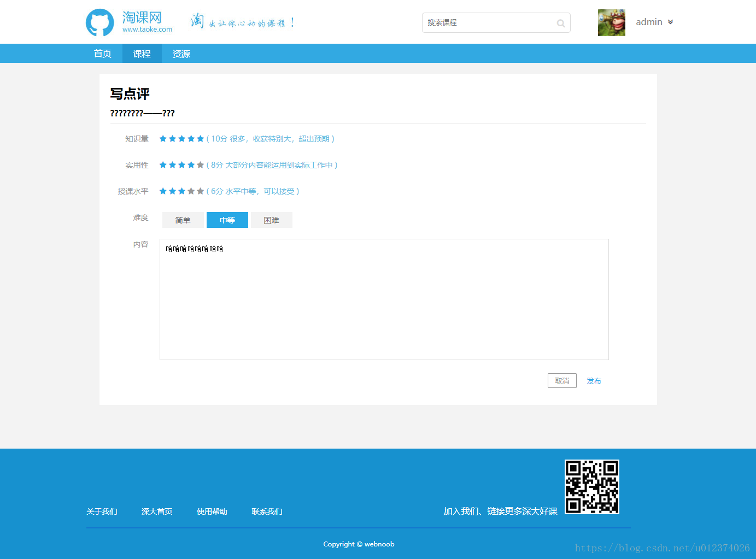756x559 pixels.
Task: Click the Taoke site logo icon
Action: [99, 22]
